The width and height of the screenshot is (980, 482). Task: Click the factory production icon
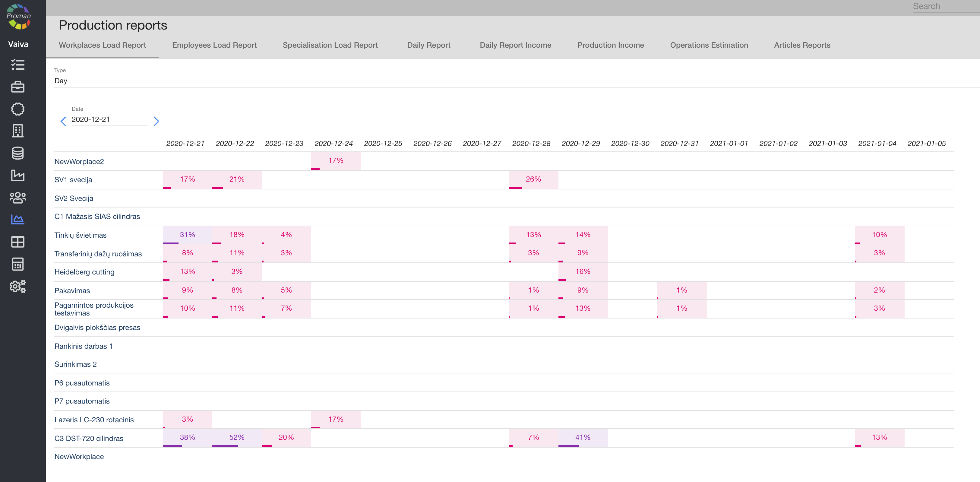tap(17, 175)
